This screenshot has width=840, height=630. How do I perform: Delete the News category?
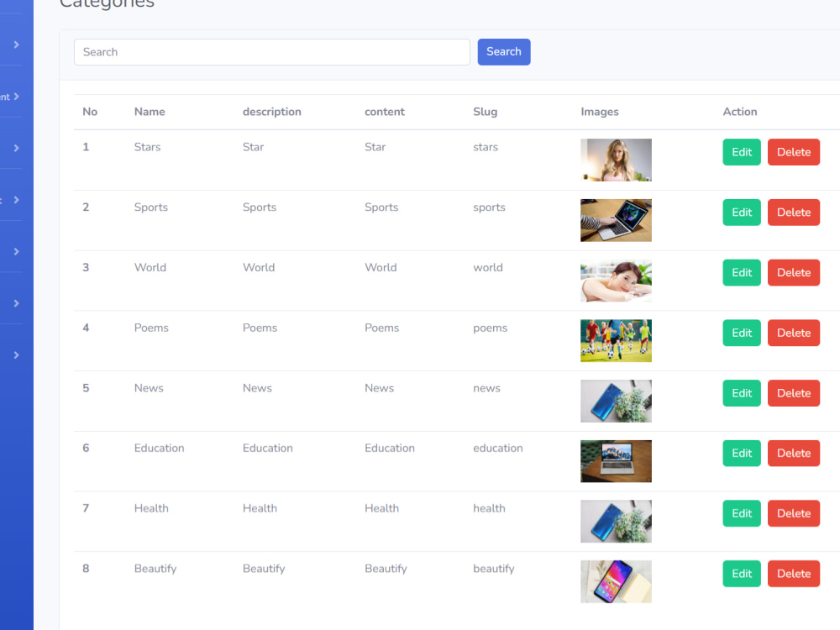[x=794, y=393]
